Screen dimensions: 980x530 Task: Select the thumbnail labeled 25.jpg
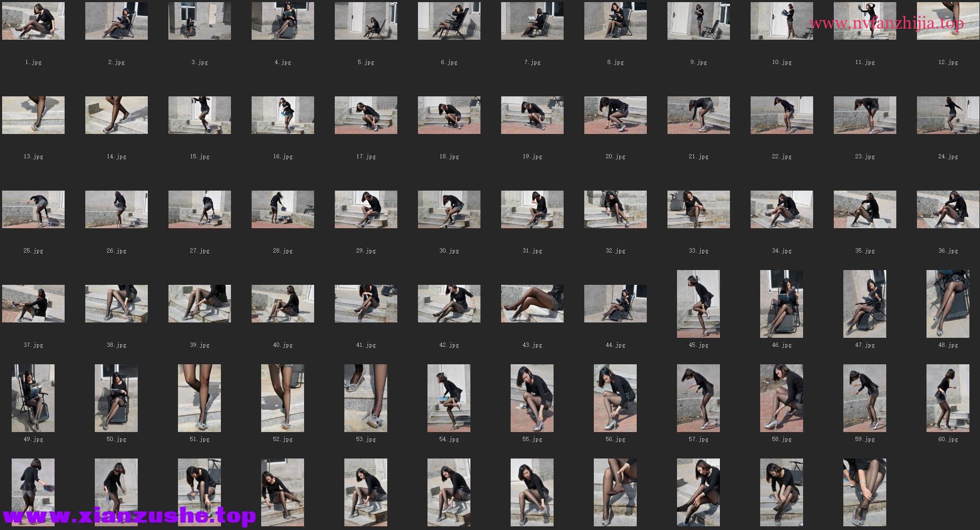[33, 209]
